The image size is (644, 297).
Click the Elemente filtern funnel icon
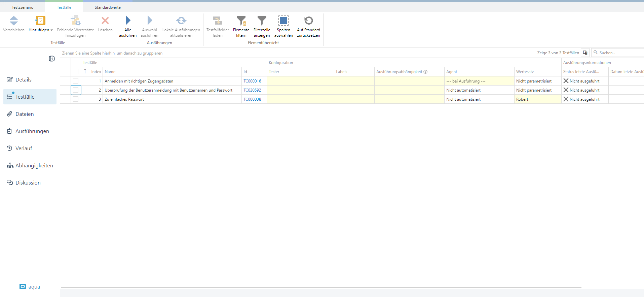[241, 21]
